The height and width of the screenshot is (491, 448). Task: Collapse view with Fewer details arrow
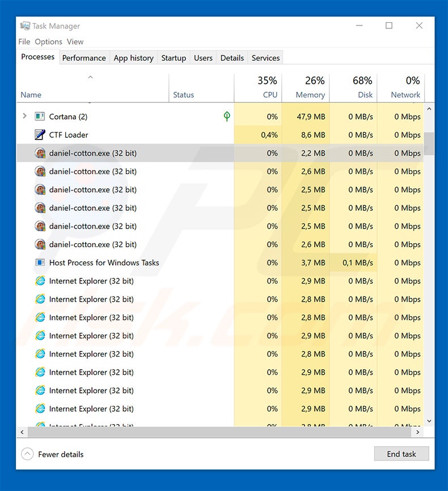27,454
